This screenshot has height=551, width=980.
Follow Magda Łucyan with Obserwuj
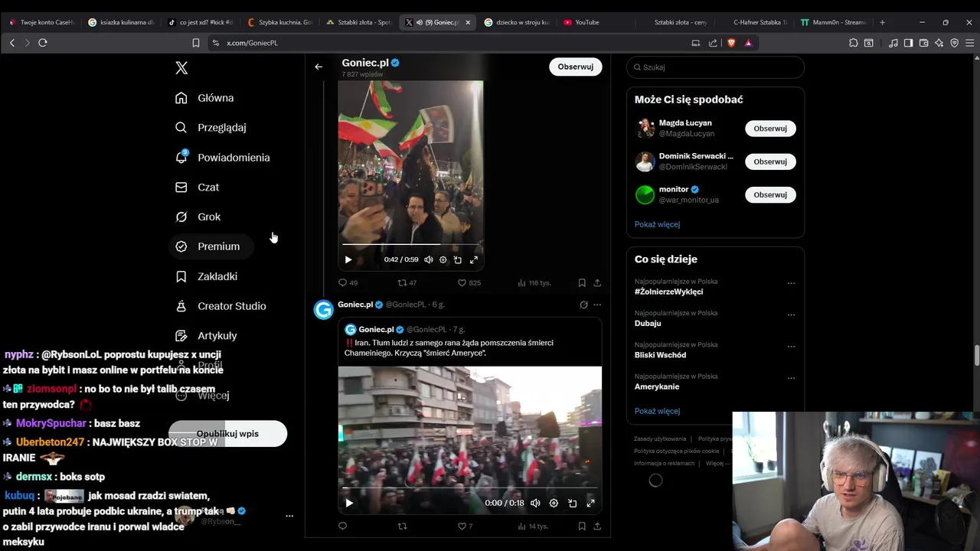click(x=770, y=129)
